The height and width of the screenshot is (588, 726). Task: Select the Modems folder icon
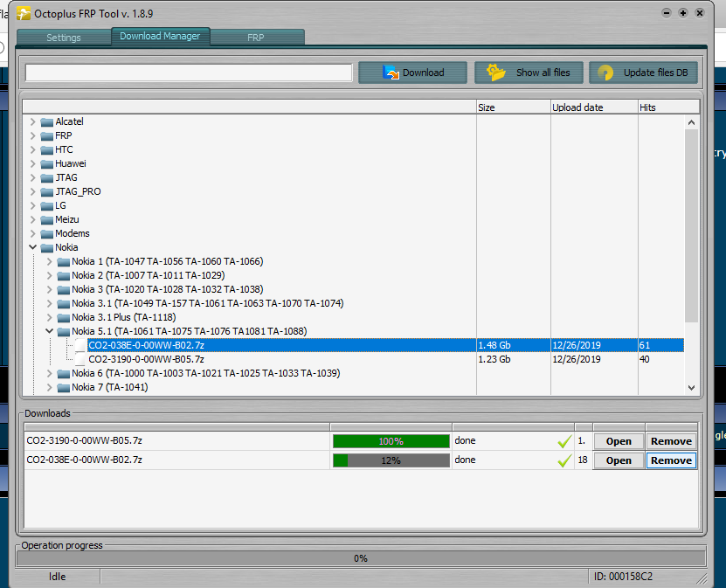(x=47, y=234)
